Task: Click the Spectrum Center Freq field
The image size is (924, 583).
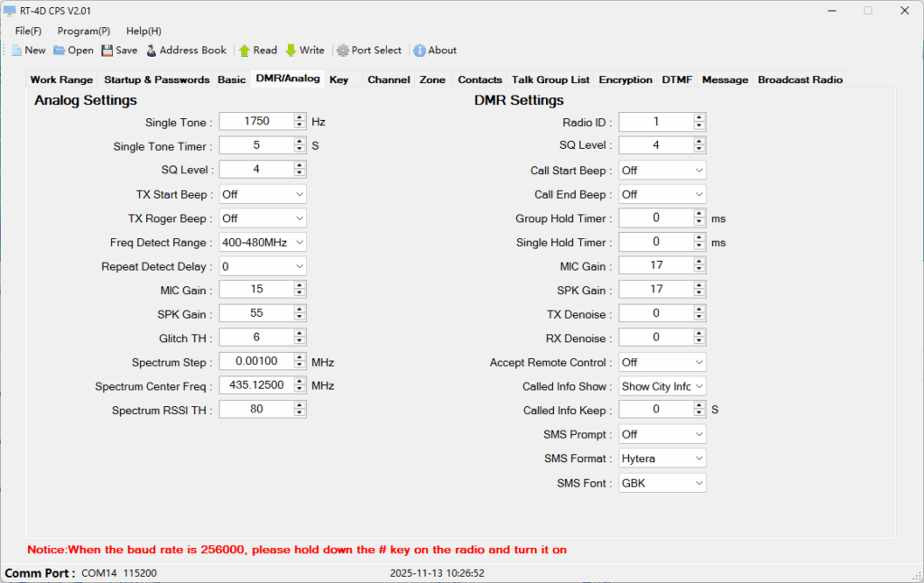Action: tap(256, 386)
